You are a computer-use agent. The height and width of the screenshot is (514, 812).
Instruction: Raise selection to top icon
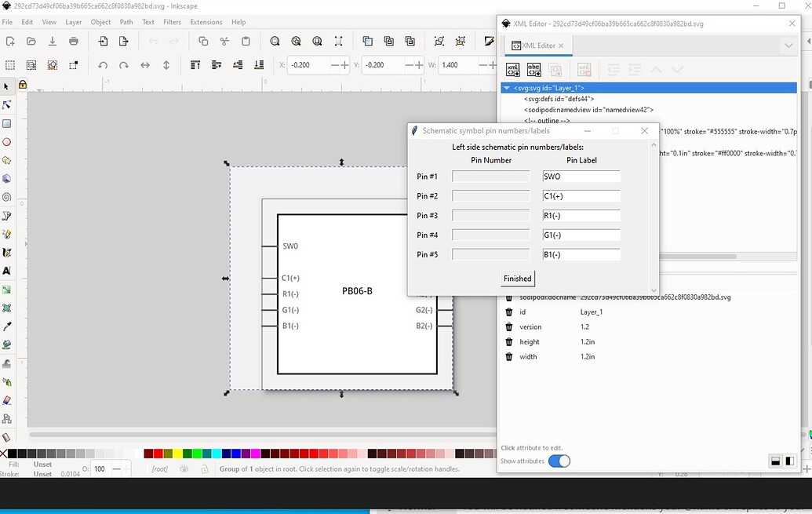point(195,65)
